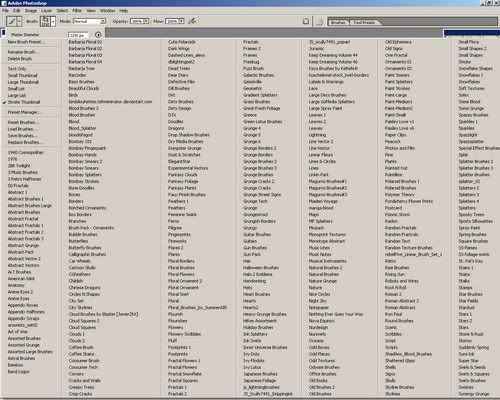Click the round flyout arrow beside Master Diameter
This screenshot has height=400, width=500.
pyautogui.click(x=98, y=34)
